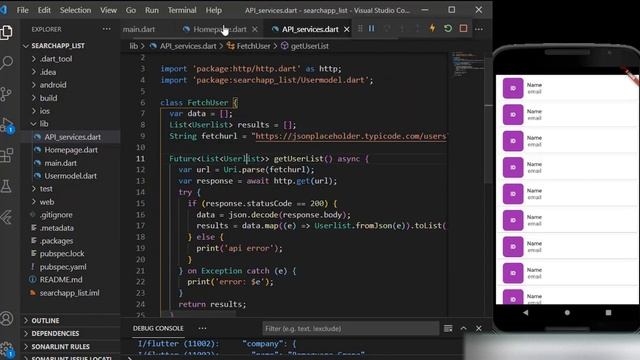Open the Testing flask view
640x360 pixels.
pos(7,186)
